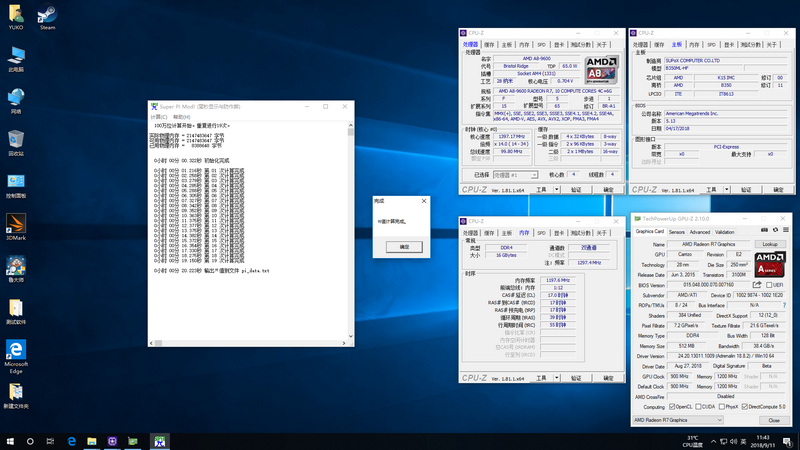Switch to the CPU-Z taskbar icon

tap(112, 441)
